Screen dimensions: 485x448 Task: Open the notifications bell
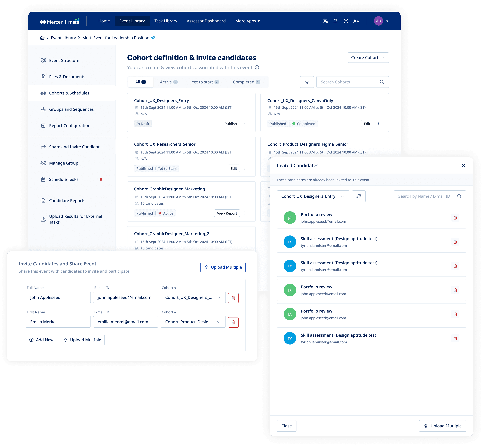335,21
